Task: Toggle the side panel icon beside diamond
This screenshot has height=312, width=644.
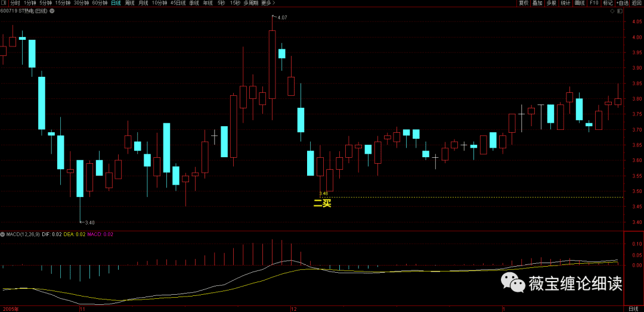Action: tap(618, 11)
